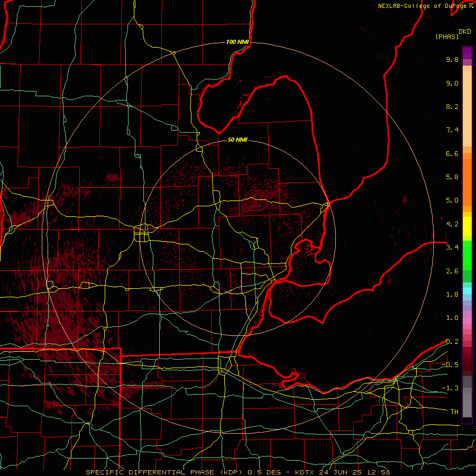Click the 9.8 value on the color scale
This screenshot has width=476, height=476.
tap(452, 59)
